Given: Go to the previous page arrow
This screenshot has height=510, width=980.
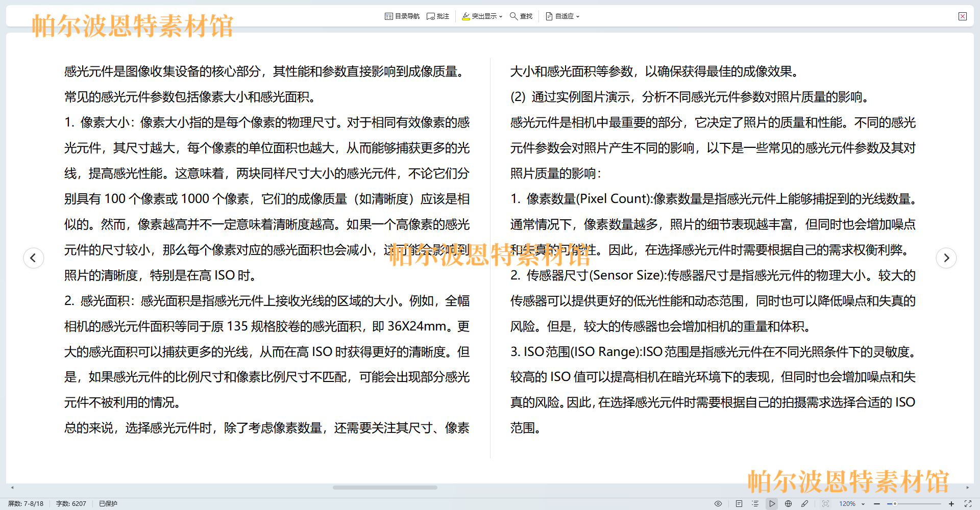Looking at the screenshot, I should (34, 258).
